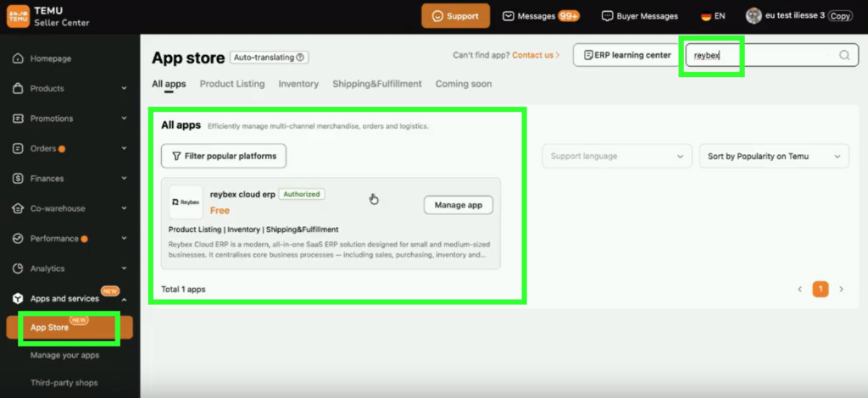Expand the Finances menu chevron

pyautogui.click(x=124, y=179)
